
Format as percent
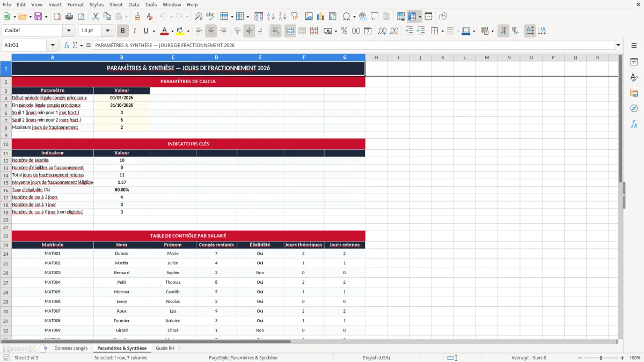coord(345,31)
